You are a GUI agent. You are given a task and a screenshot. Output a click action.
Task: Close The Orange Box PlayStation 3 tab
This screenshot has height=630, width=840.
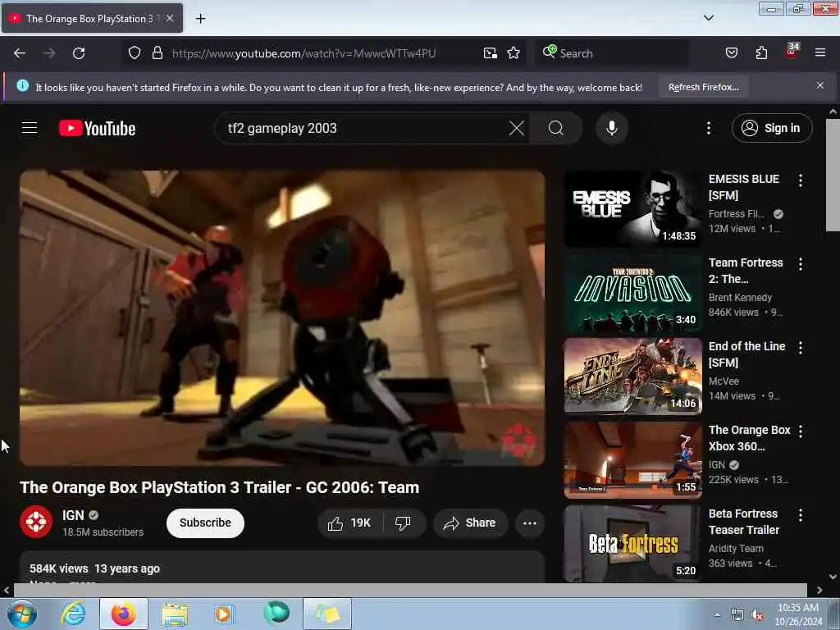click(x=170, y=18)
